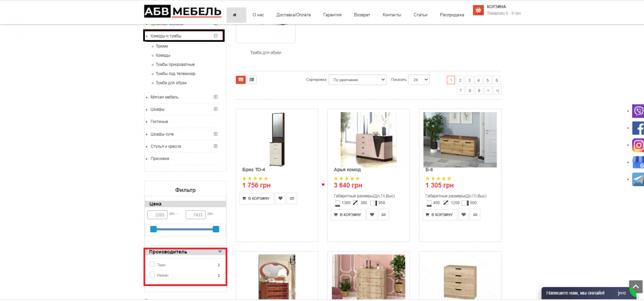
Task: Open the home page icon
Action: (235, 14)
